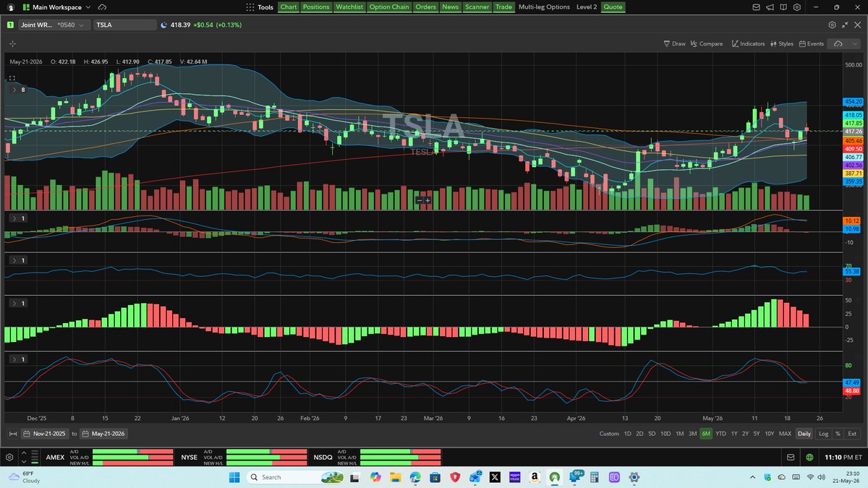Image resolution: width=868 pixels, height=488 pixels.
Task: Open the May-21-2026 end date picker
Action: coord(103,434)
